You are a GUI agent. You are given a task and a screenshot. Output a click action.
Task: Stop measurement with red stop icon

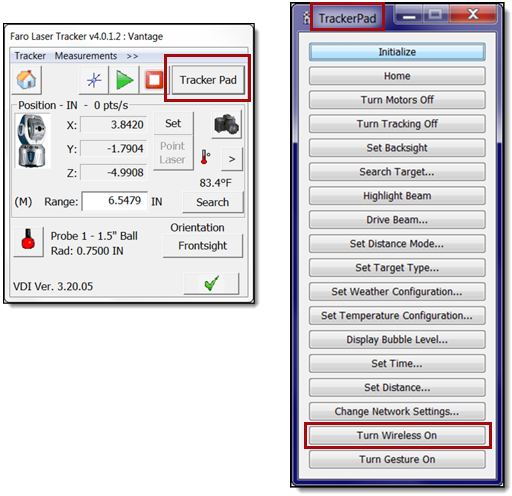pyautogui.click(x=154, y=80)
